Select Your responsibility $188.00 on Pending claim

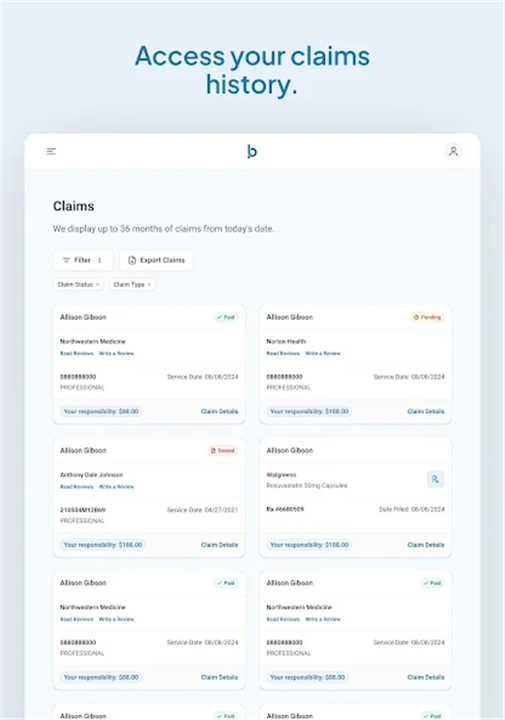309,411
